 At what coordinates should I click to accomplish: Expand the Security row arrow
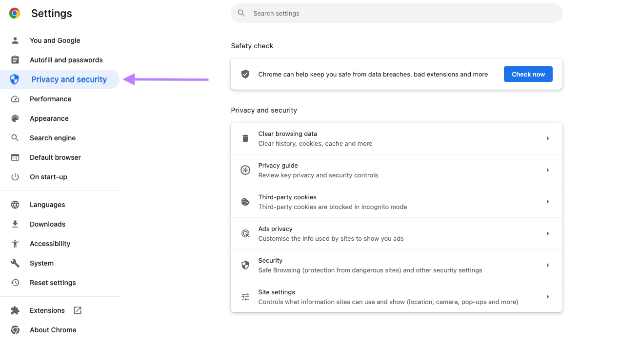pyautogui.click(x=548, y=265)
